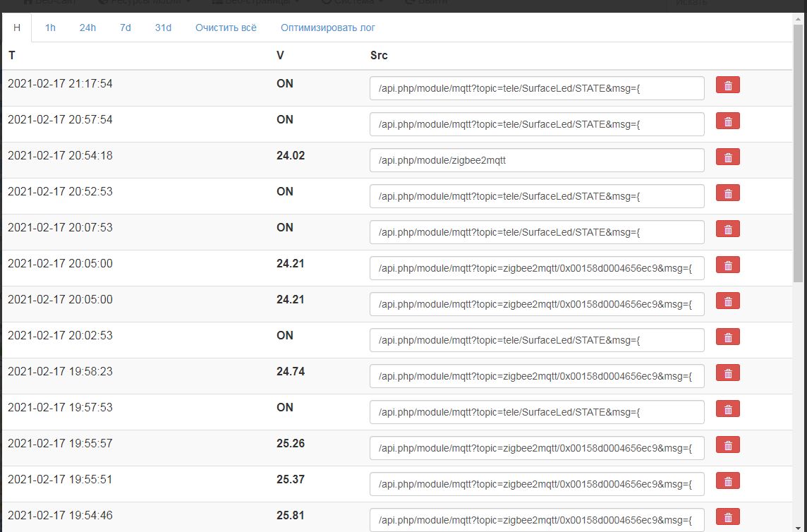Delete the 21:17:54 history entry
Screen dimensions: 807x532
727,85
